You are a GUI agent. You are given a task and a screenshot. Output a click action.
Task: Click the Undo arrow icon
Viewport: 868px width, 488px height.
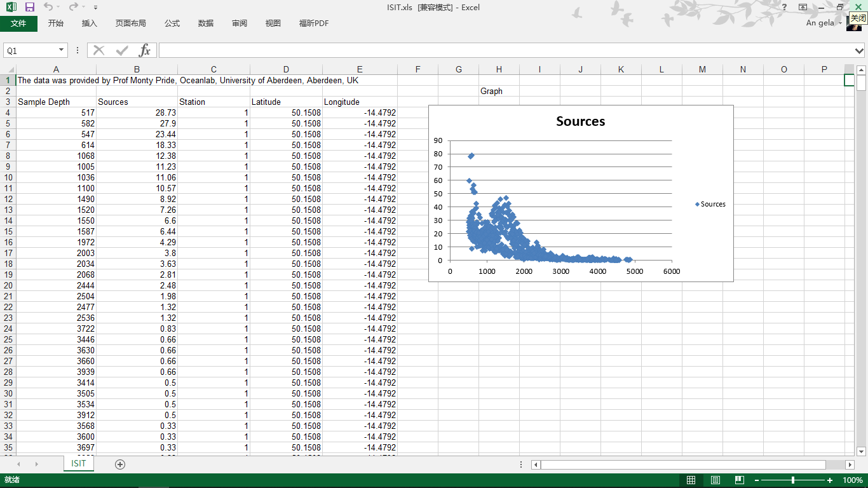[48, 7]
